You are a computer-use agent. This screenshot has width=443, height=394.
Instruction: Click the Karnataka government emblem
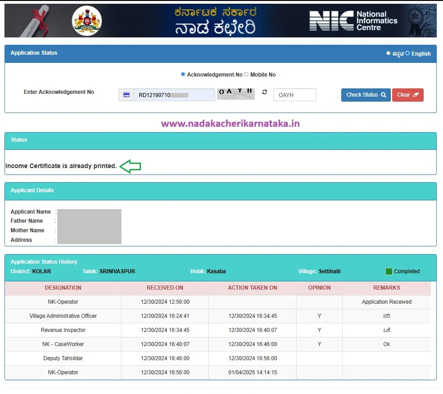pyautogui.click(x=87, y=21)
